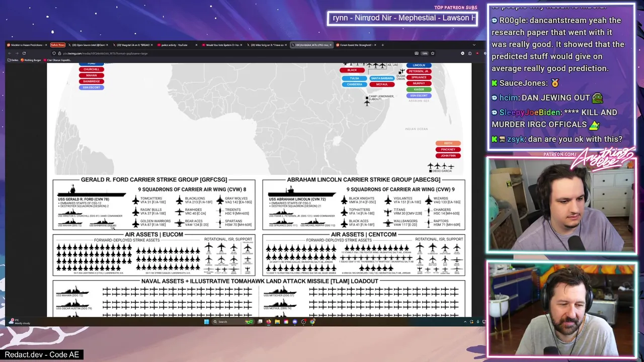644x362 pixels.
Task: Click the blue CANBERRA ship label
Action: coord(355,84)
